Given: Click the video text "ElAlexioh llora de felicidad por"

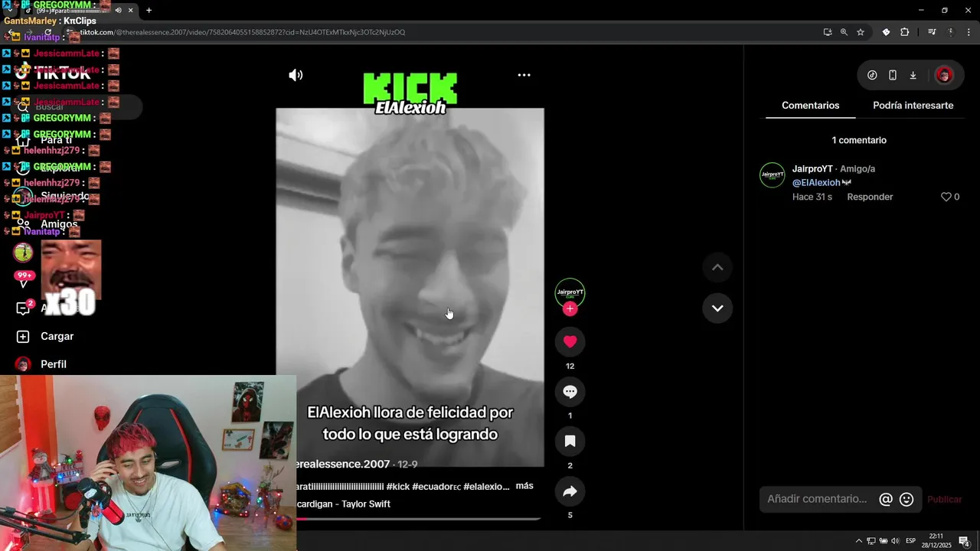Looking at the screenshot, I should (410, 412).
